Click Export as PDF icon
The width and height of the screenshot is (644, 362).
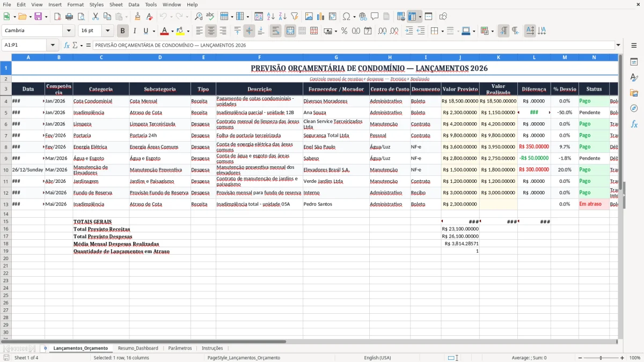(x=57, y=17)
